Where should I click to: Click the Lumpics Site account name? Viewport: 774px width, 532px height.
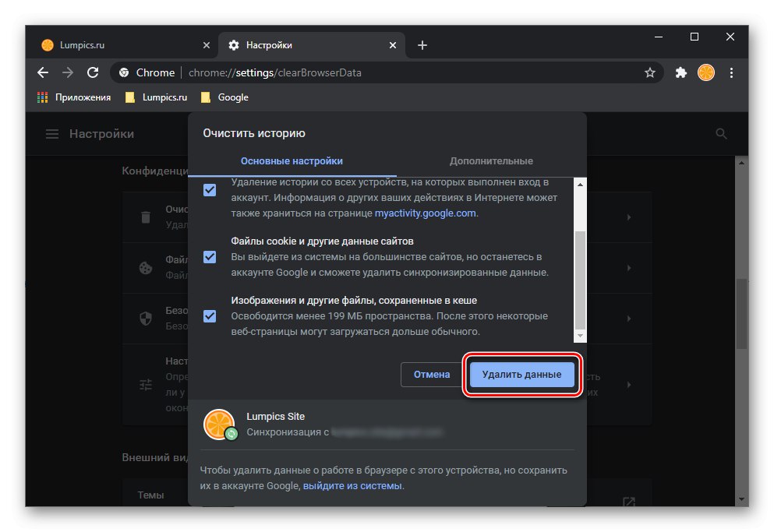coord(275,417)
